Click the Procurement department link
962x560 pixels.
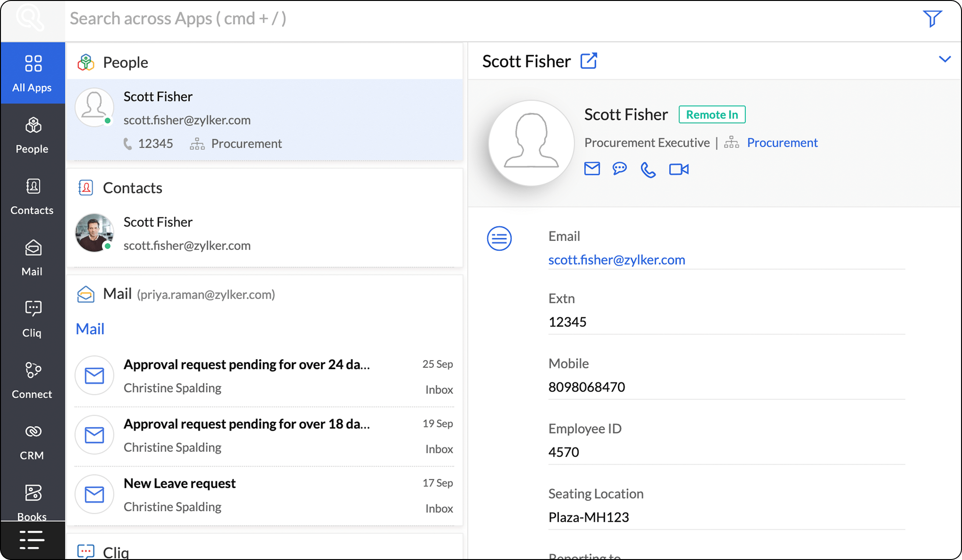pos(782,143)
